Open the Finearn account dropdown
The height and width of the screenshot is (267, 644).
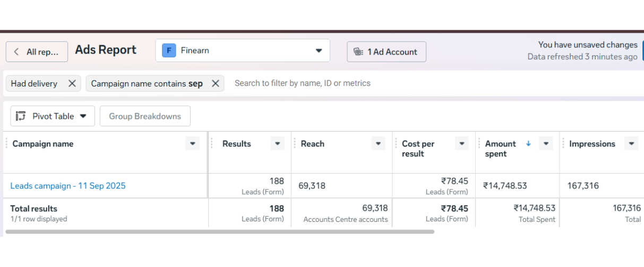pyautogui.click(x=319, y=51)
